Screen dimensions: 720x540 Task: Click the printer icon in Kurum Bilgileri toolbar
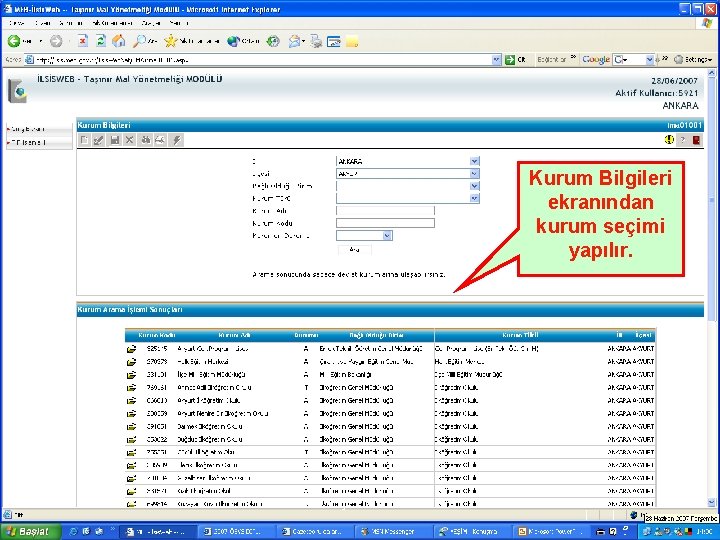tap(160, 140)
